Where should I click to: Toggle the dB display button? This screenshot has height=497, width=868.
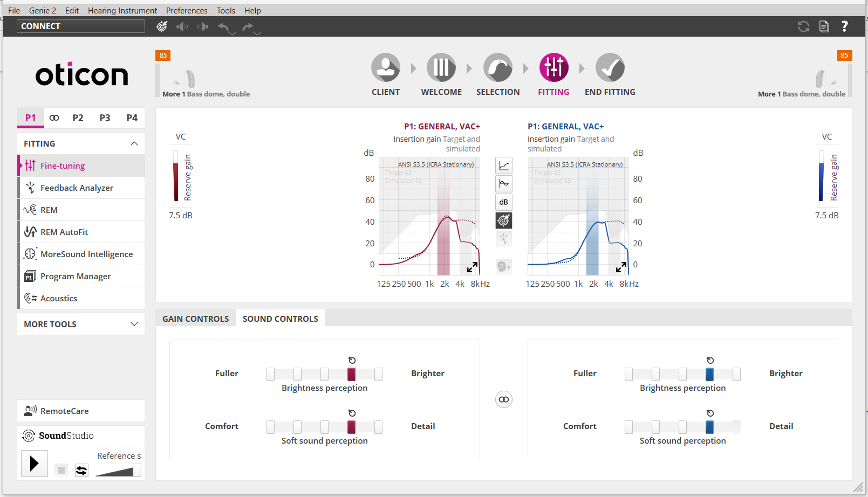point(504,202)
